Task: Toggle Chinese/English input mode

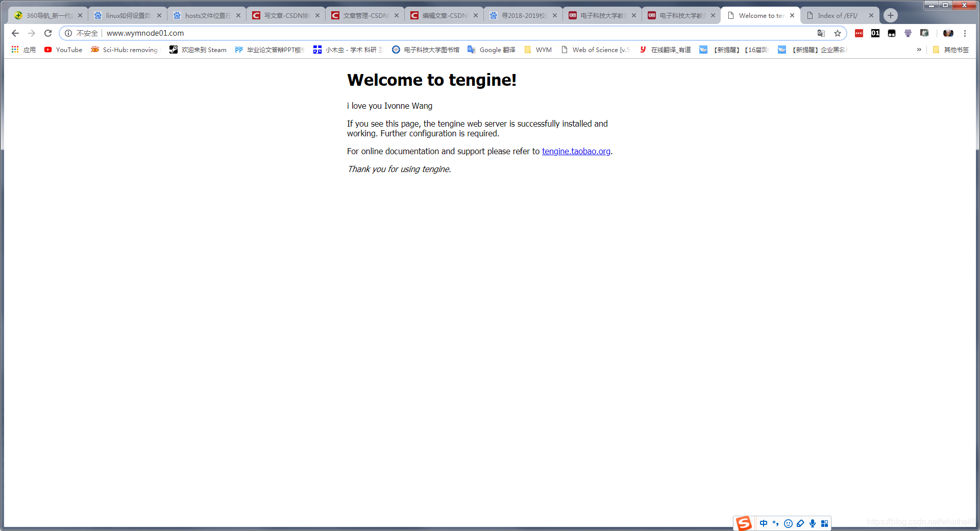Action: tap(764, 523)
